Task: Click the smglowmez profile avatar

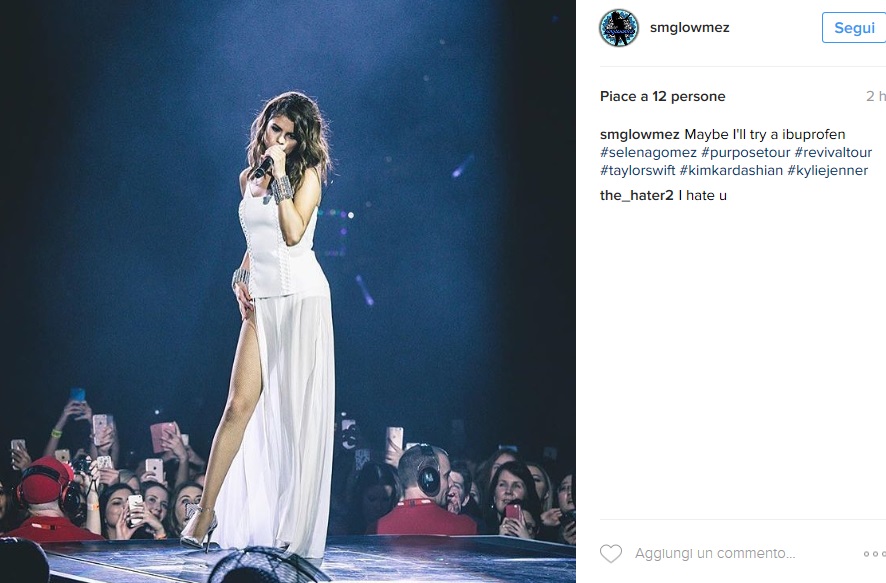Action: tap(619, 28)
